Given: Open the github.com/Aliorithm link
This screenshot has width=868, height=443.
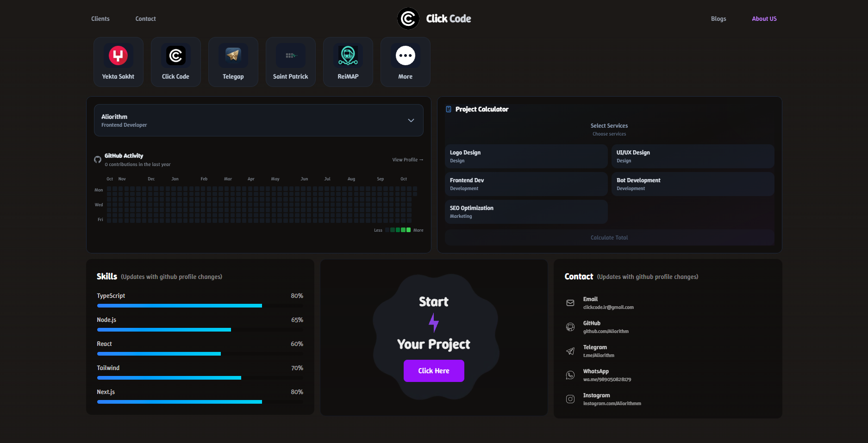Looking at the screenshot, I should click(x=606, y=331).
